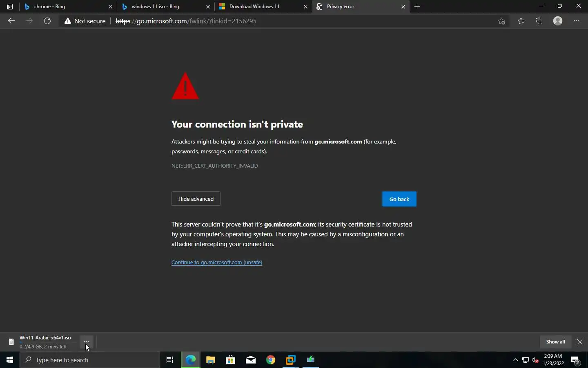This screenshot has height=368, width=588.
Task: Continue to go.microsoft.com (unsafe) link
Action: 217,263
